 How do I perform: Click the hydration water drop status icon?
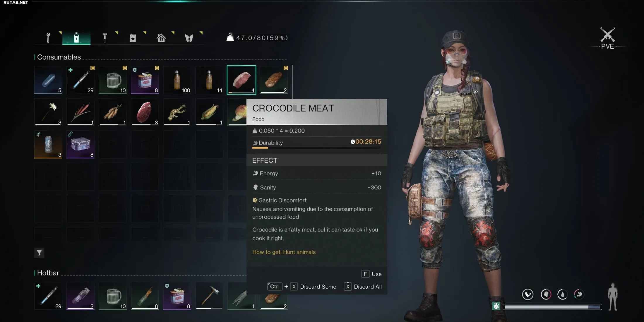(562, 294)
